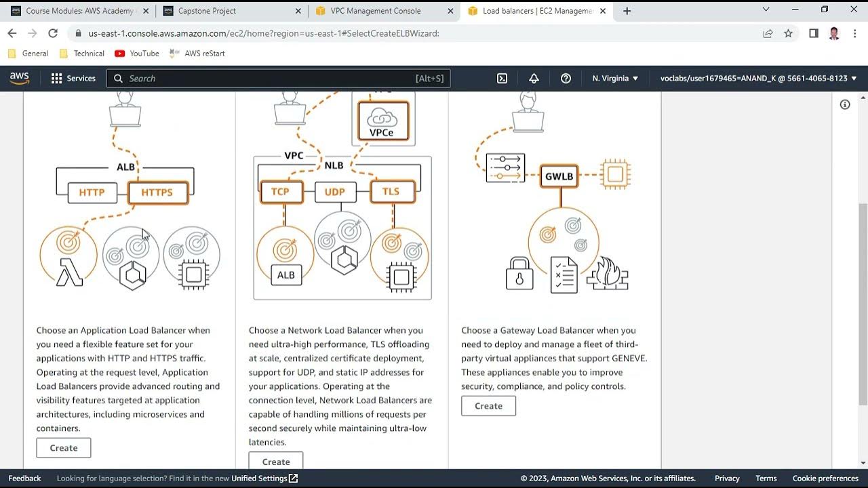Viewport: 868px width, 488px height.
Task: Click the HTTP box in ALB diagram
Action: click(x=92, y=192)
